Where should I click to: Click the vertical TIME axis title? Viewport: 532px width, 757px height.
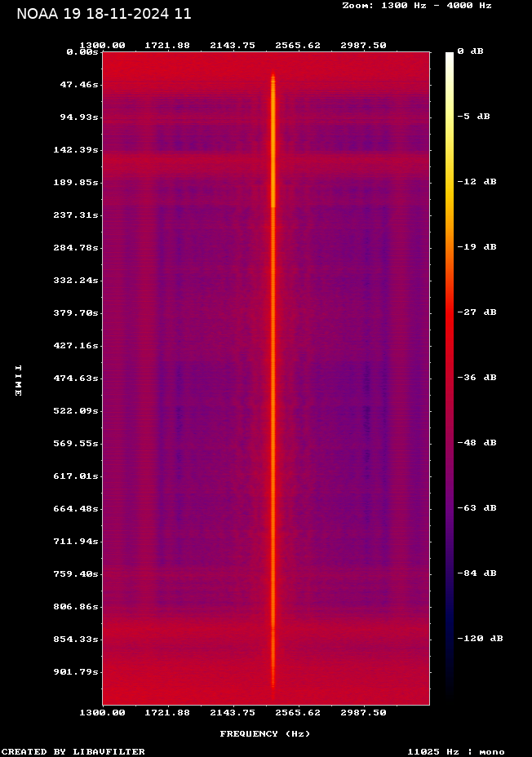point(18,380)
